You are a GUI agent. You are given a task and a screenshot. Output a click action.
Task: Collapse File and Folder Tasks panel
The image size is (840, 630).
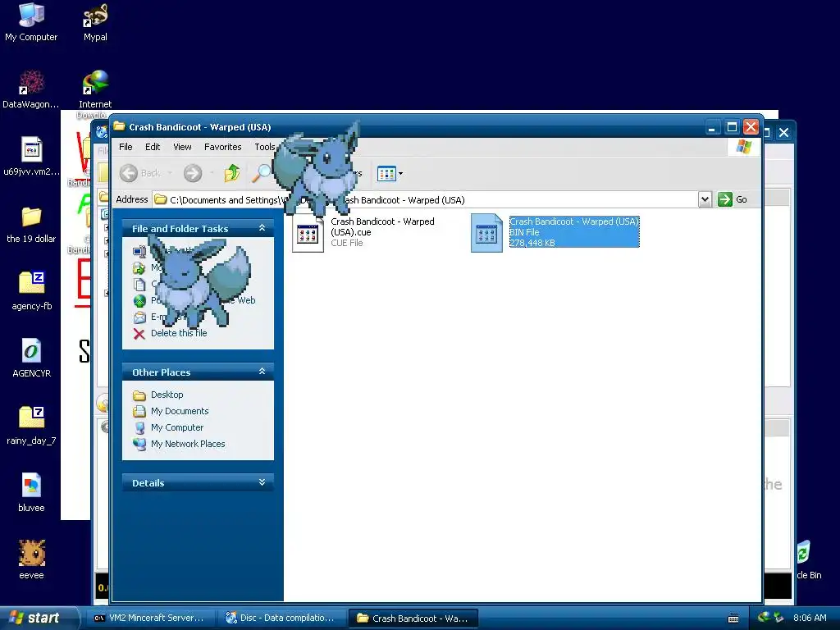point(262,228)
